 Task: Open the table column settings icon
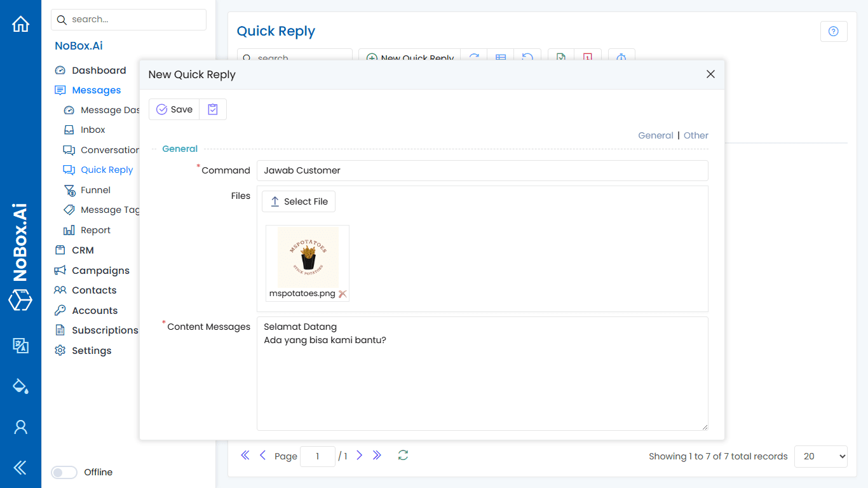tap(501, 58)
